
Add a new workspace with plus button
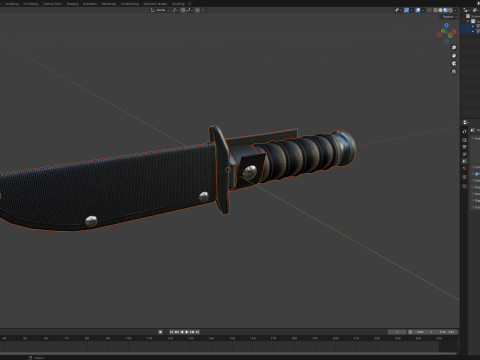tap(190, 4)
